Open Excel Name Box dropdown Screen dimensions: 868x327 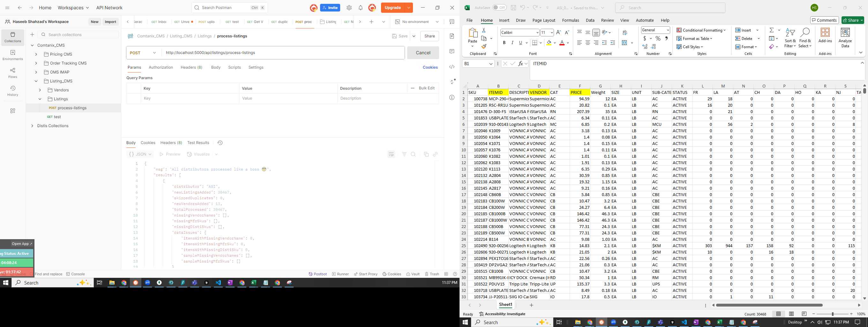point(490,64)
